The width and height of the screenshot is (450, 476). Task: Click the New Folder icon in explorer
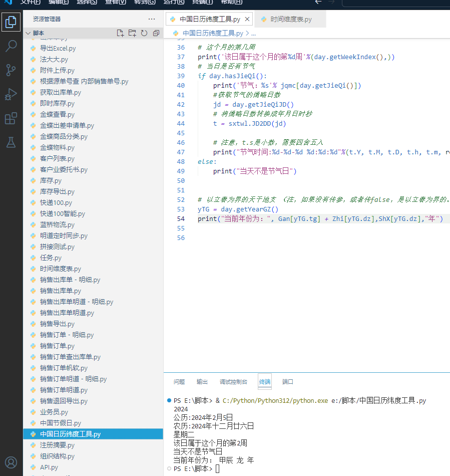pyautogui.click(x=132, y=33)
